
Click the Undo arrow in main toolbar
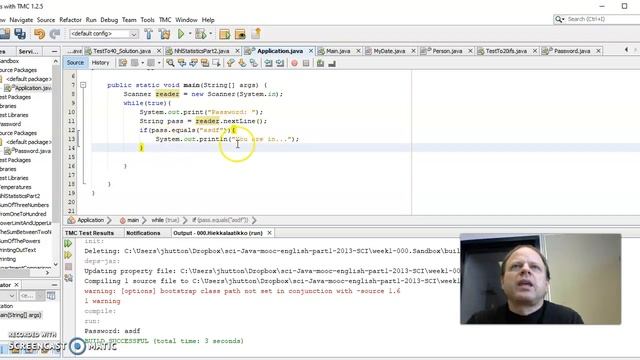point(40,34)
